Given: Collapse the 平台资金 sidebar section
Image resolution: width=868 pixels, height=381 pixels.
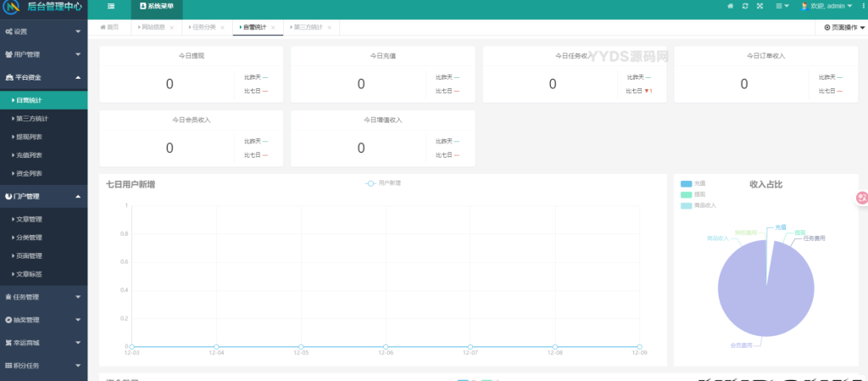Looking at the screenshot, I should point(42,77).
